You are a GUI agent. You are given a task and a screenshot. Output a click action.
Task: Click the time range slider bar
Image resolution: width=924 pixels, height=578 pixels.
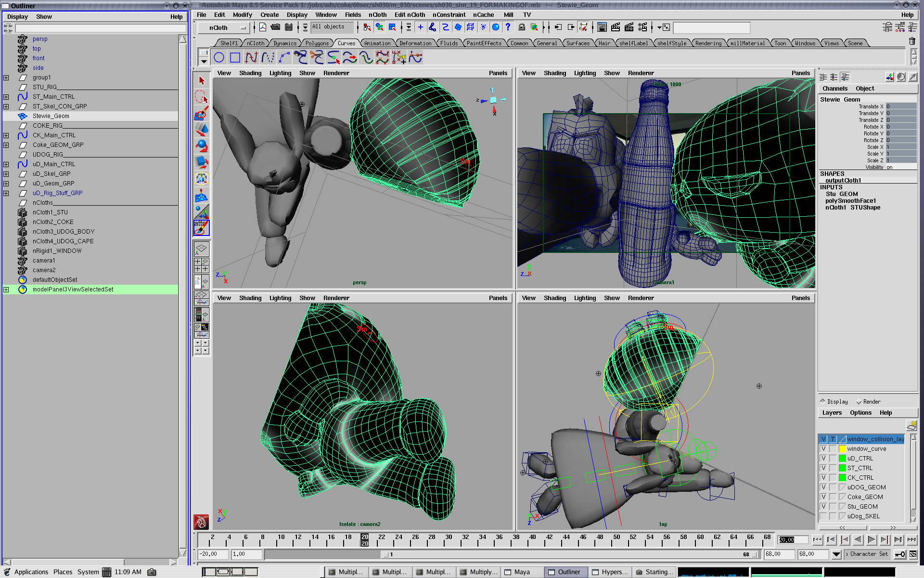570,554
